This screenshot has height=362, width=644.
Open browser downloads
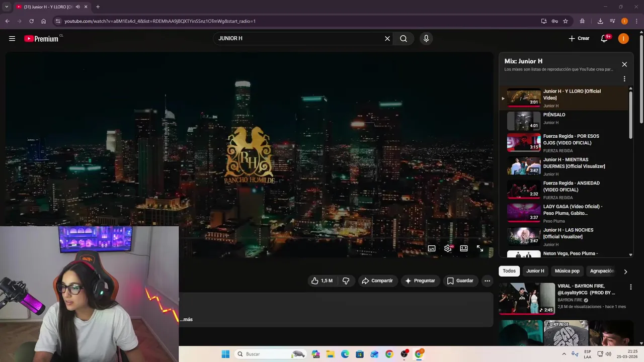pos(600,21)
